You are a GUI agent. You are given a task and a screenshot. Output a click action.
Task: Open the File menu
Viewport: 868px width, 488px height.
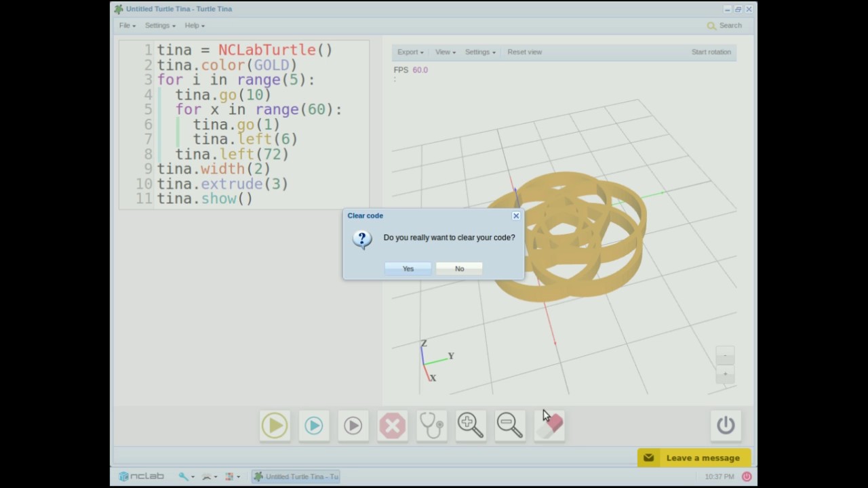pos(127,26)
